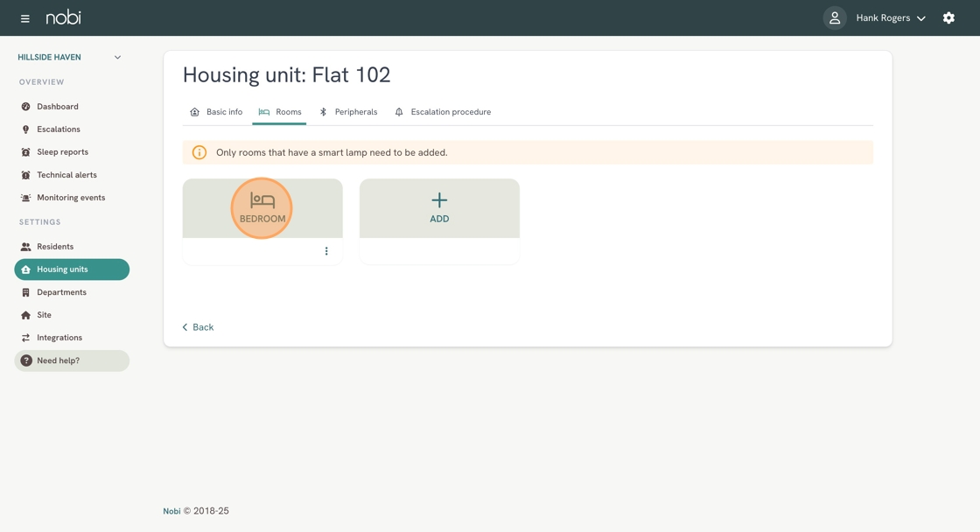The image size is (980, 532).
Task: Switch to the Basic info tab
Action: pos(216,112)
